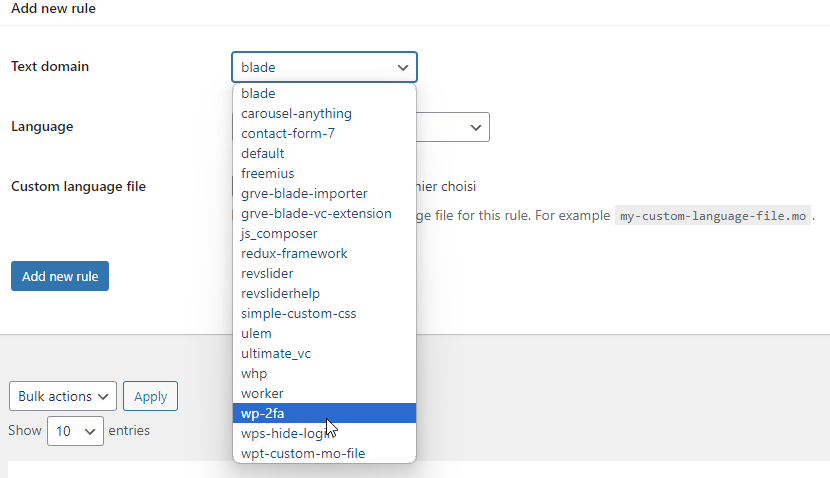
Task: Choose wpt-custom-mo-file option
Action: (303, 453)
